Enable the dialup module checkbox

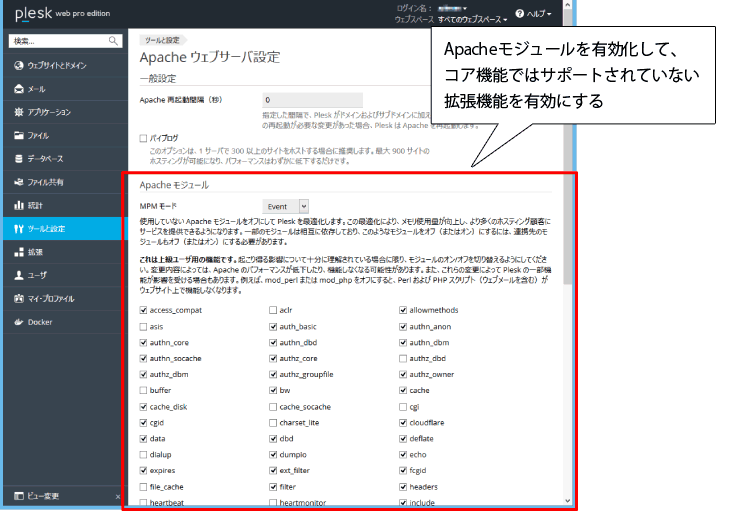tap(143, 454)
